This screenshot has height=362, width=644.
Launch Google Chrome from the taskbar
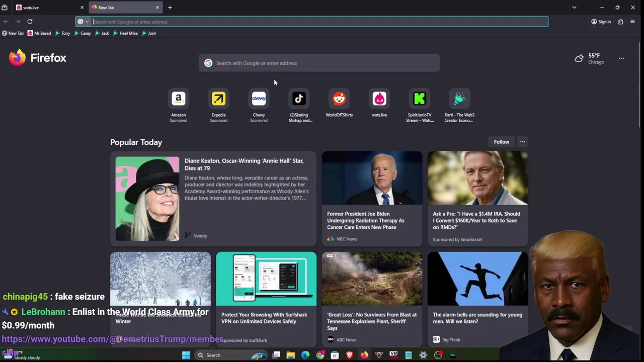(x=320, y=355)
